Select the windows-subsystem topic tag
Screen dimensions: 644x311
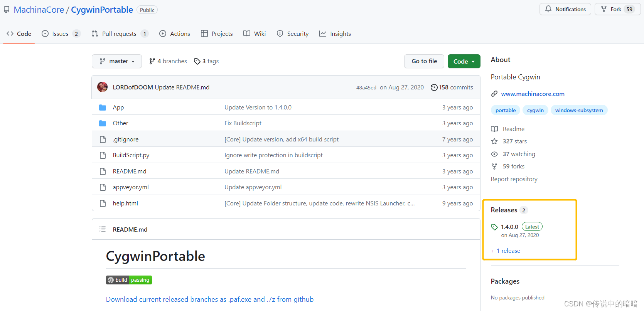(579, 110)
